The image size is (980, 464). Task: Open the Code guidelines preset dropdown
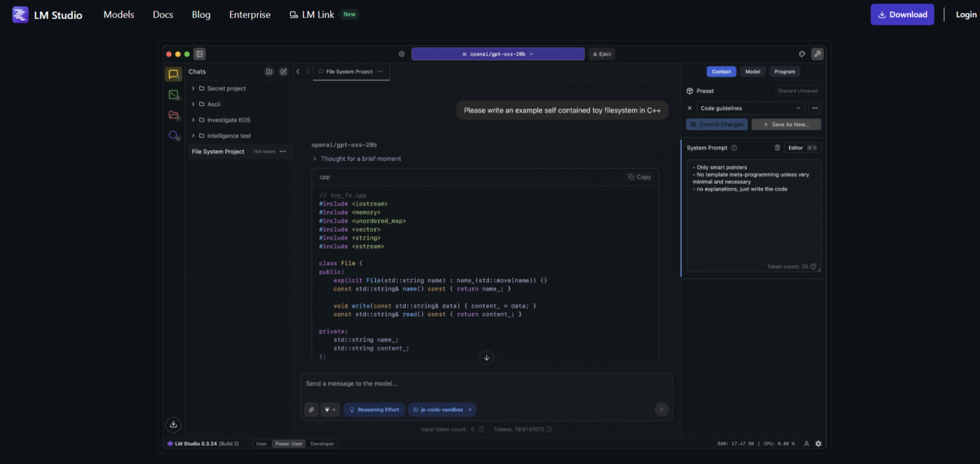[750, 108]
